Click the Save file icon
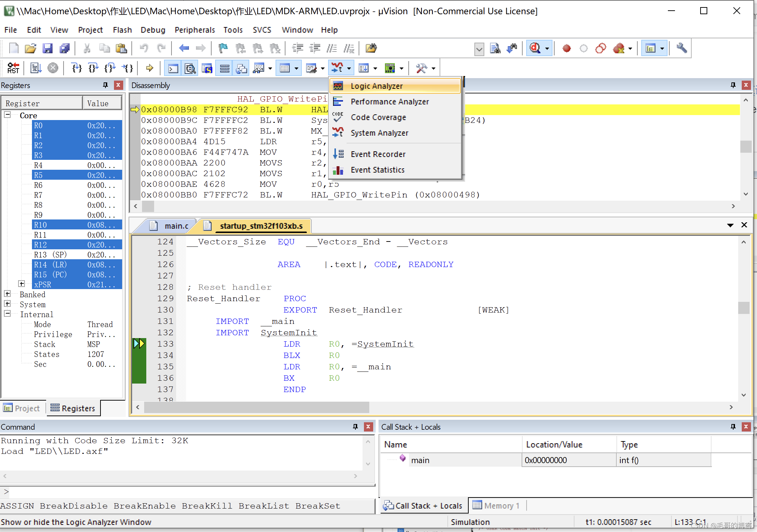Image resolution: width=757 pixels, height=532 pixels. (x=48, y=48)
